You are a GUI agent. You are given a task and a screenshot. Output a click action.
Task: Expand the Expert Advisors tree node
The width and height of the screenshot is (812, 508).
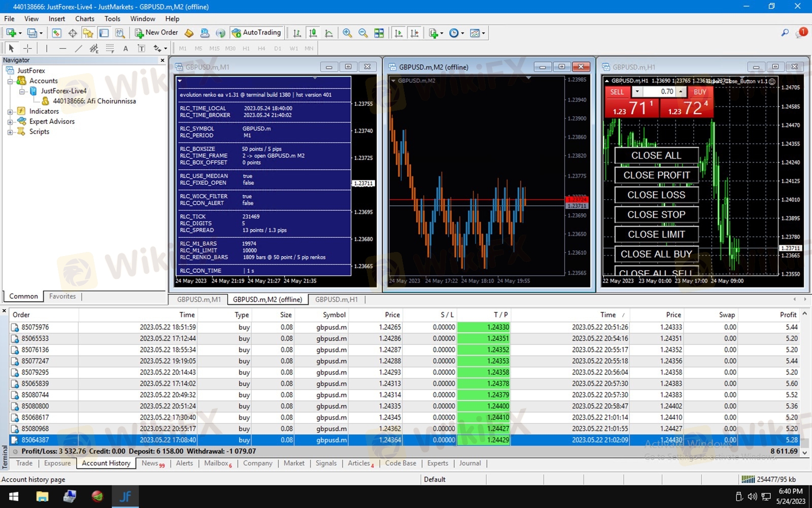[10, 122]
